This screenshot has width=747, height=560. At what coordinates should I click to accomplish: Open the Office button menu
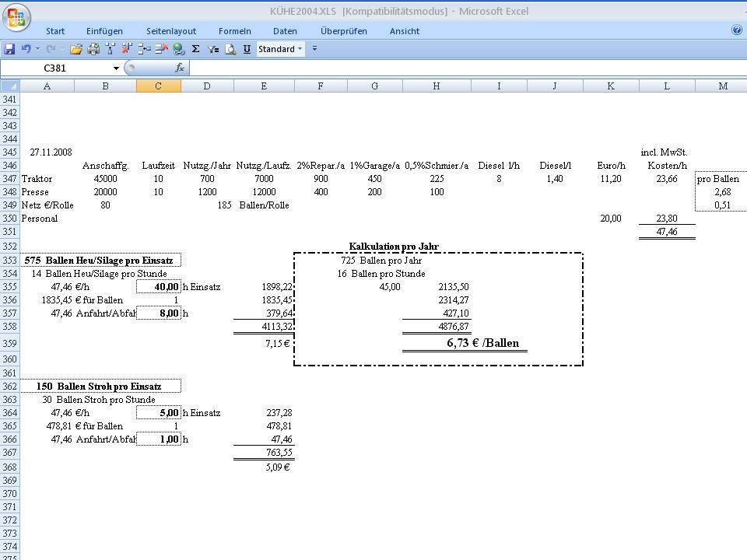pyautogui.click(x=16, y=17)
